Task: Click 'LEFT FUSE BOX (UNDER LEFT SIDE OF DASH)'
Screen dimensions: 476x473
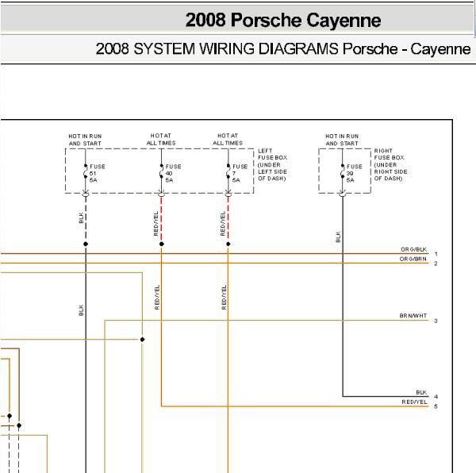Action: click(272, 164)
